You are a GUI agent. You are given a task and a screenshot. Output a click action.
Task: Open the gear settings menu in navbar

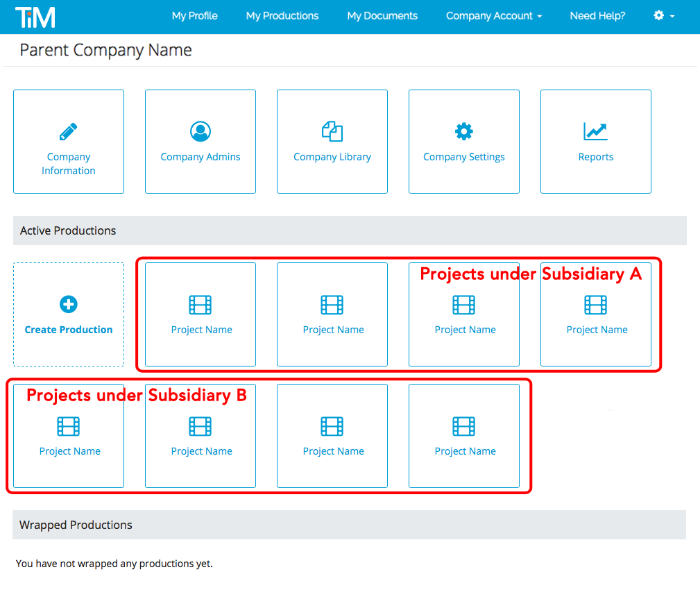[664, 16]
